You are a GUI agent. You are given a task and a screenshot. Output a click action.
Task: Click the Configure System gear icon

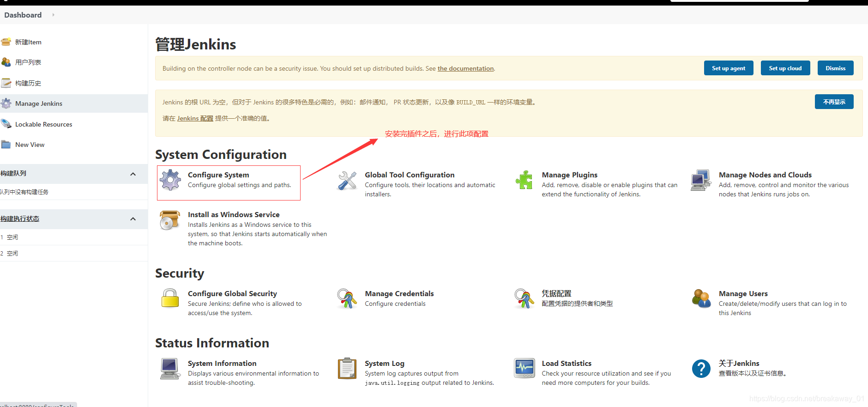pyautogui.click(x=170, y=180)
